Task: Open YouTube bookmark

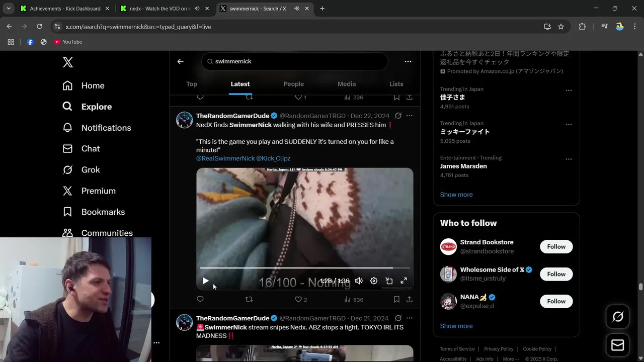Action: 68,42
